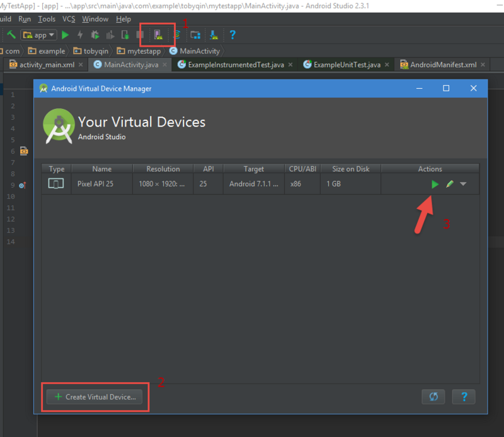Click Run with Coverage toolbar icon
Screen dimensions: 504x437
[x=110, y=35]
